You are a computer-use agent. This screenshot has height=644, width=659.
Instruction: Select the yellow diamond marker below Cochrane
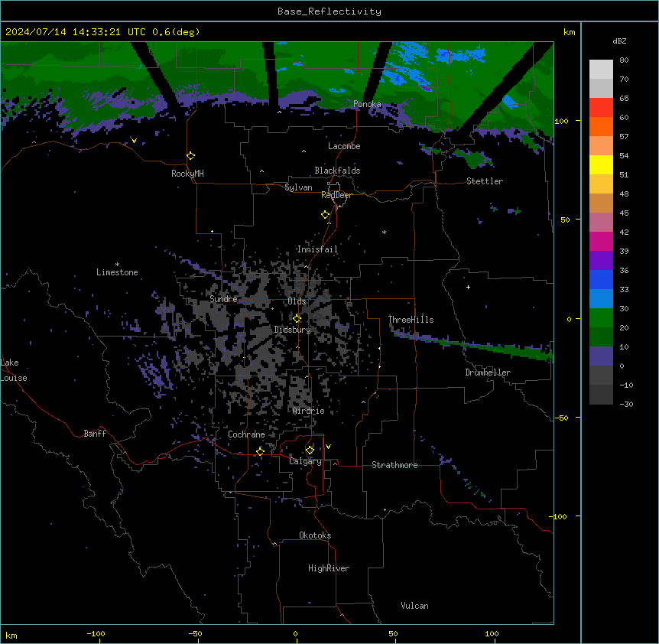tap(261, 451)
